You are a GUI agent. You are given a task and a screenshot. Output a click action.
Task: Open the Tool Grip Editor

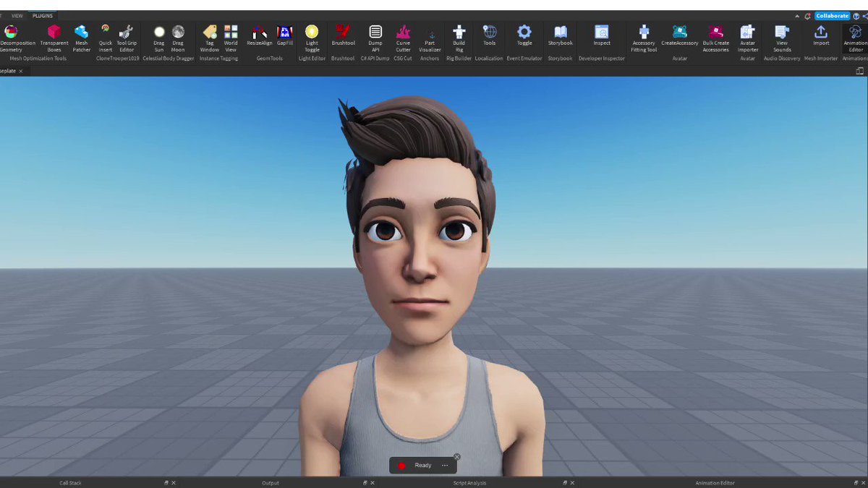point(126,36)
